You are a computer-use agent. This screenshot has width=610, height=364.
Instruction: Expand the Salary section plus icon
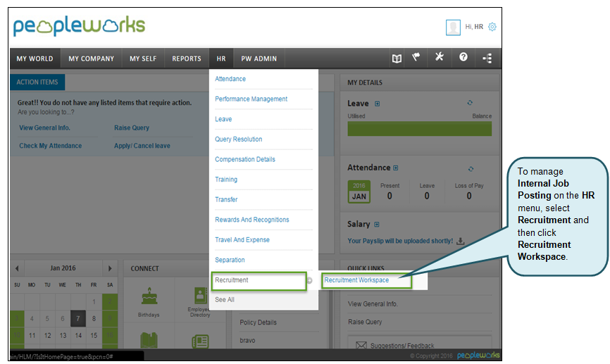coord(378,225)
